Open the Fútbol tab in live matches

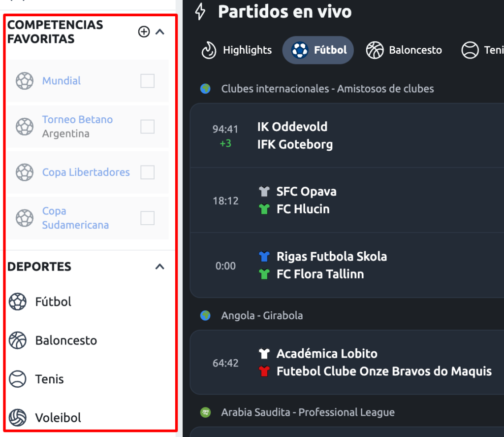317,50
